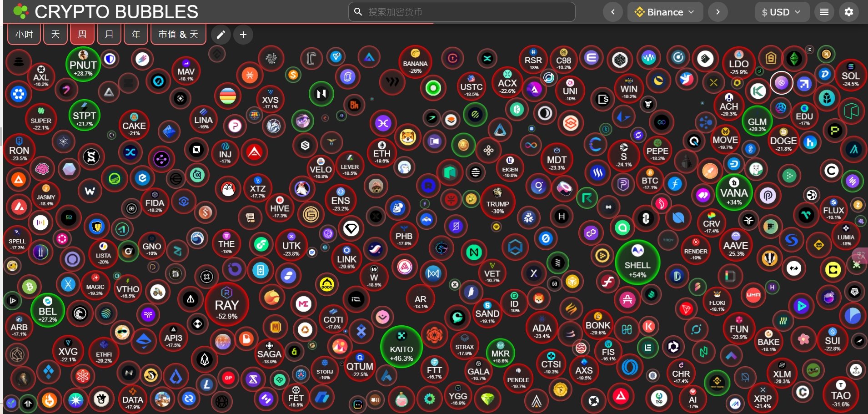Expand the USD currency dropdown

tap(782, 12)
